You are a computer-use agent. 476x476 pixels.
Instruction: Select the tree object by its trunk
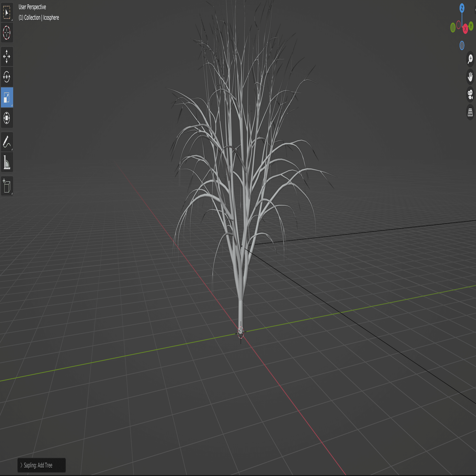pos(241,312)
